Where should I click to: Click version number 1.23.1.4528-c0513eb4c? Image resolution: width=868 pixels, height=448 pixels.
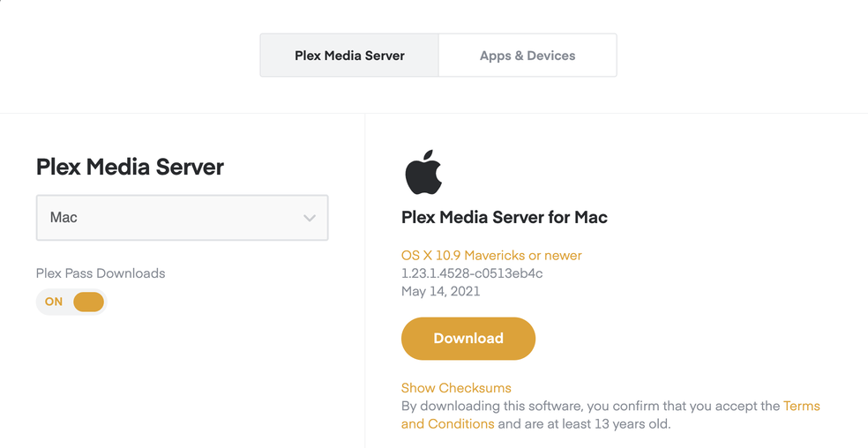coord(471,273)
